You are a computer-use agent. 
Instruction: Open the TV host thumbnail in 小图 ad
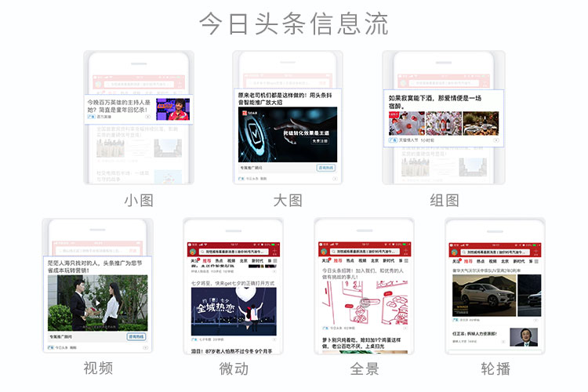[x=173, y=109]
